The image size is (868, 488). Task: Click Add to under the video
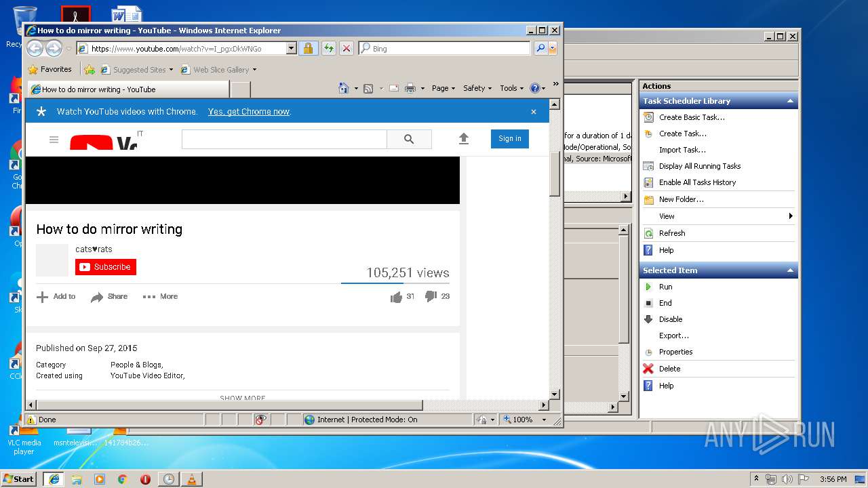click(x=56, y=297)
